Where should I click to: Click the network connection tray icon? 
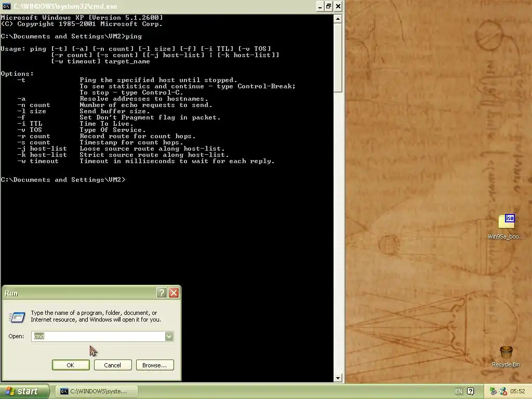click(x=493, y=391)
